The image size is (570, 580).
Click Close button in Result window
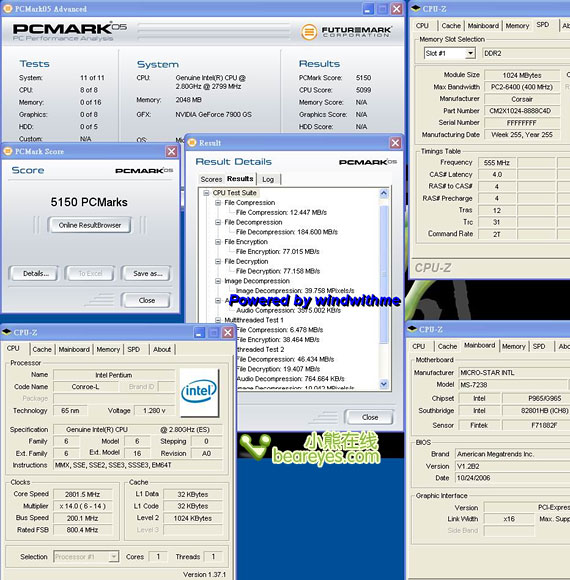(370, 418)
